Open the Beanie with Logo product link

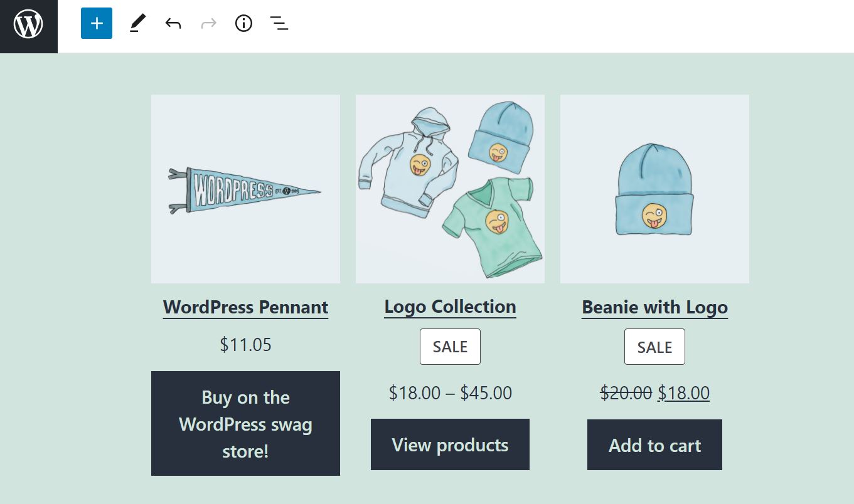point(654,307)
